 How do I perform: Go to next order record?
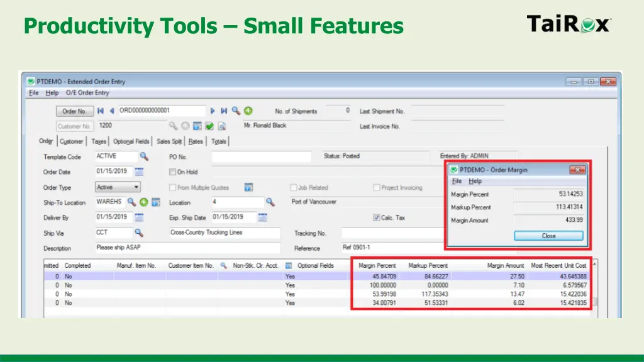click(x=213, y=111)
